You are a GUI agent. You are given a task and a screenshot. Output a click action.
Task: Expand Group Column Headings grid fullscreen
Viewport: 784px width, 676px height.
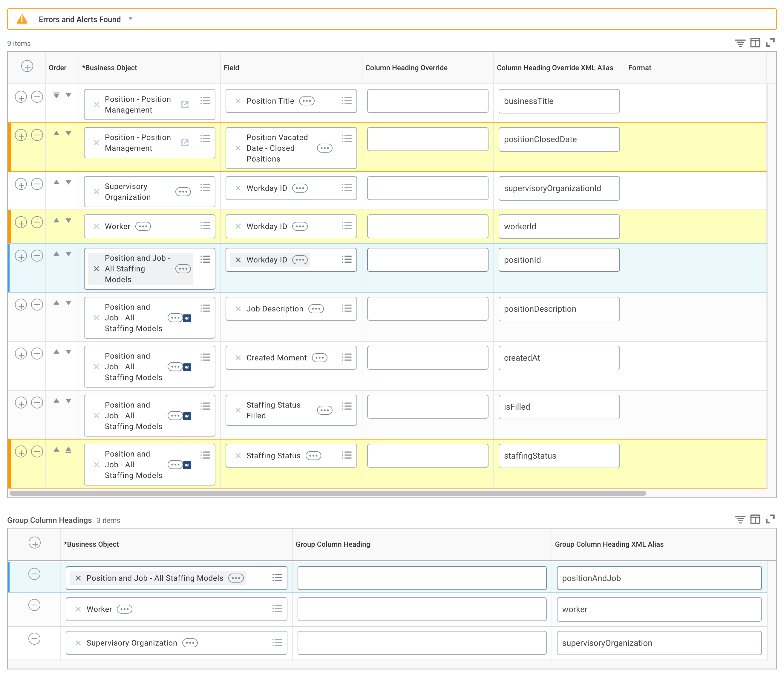pyautogui.click(x=770, y=519)
